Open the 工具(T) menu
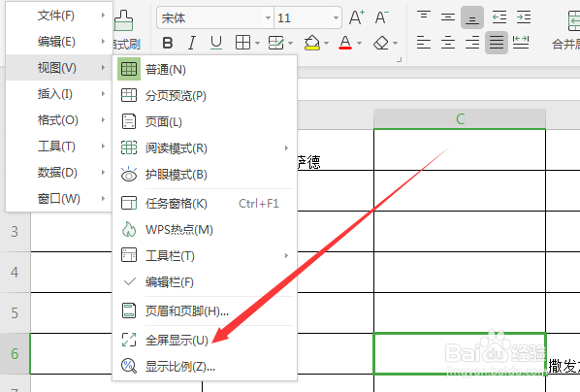580x392 pixels. pos(59,147)
